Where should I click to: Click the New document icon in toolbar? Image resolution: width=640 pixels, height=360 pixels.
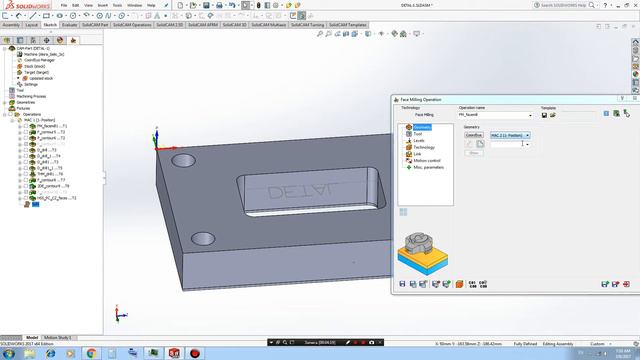point(180,5)
